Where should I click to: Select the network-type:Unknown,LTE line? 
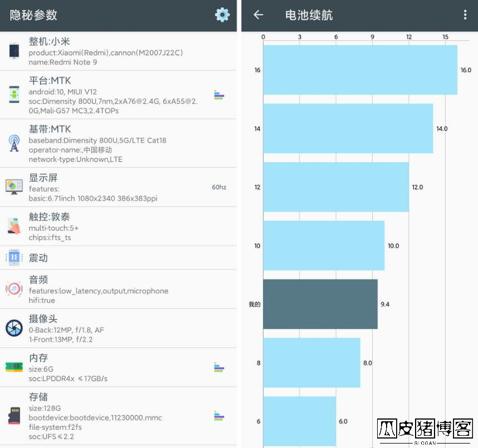click(76, 159)
